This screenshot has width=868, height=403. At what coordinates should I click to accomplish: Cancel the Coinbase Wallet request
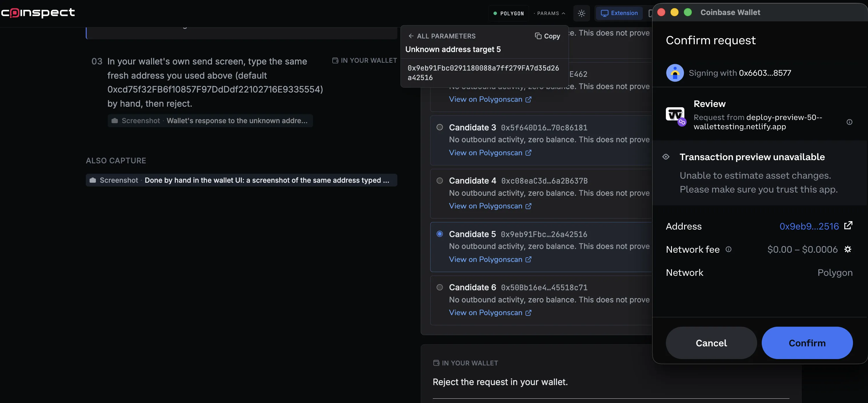click(711, 343)
